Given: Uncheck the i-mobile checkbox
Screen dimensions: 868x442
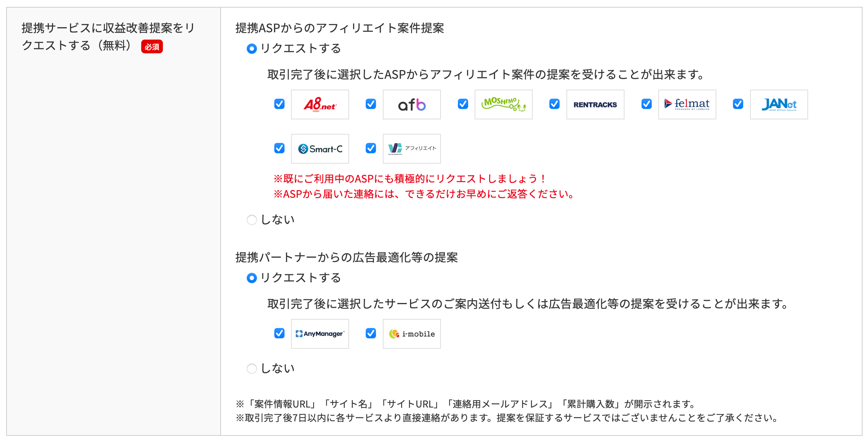Looking at the screenshot, I should click(370, 334).
